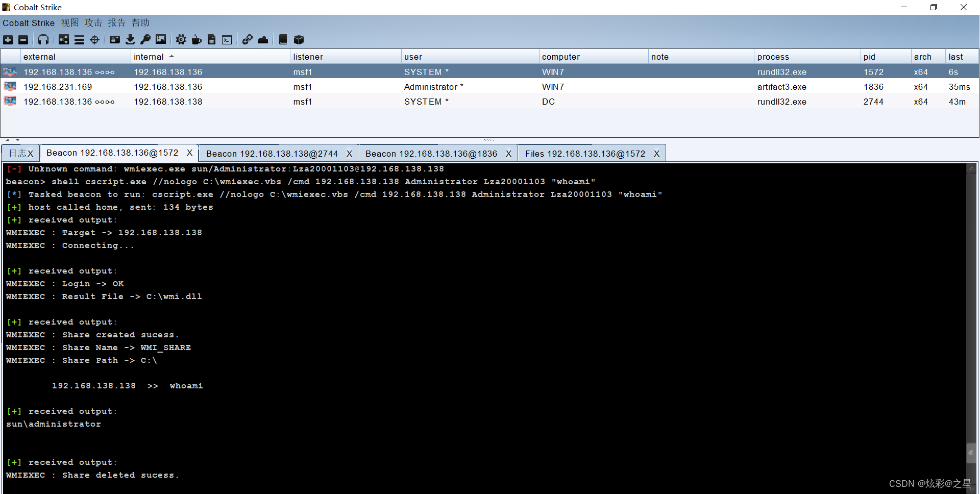Generate Windows executable with the gear icon
Image resolution: width=980 pixels, height=494 pixels.
click(181, 40)
